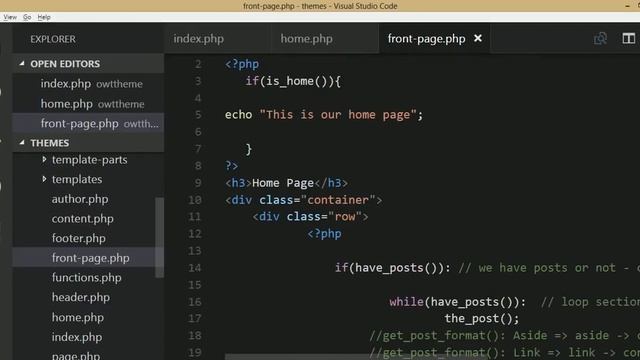Screen dimensions: 640x360
Task: Open page.php in the file tree
Action: (x=76, y=356)
